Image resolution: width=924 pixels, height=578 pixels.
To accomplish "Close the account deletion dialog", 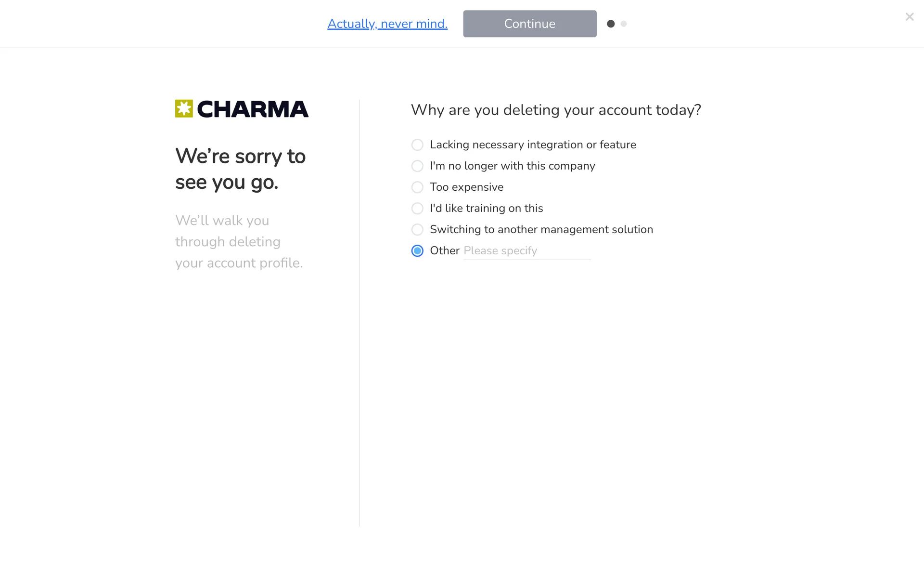I will [909, 17].
